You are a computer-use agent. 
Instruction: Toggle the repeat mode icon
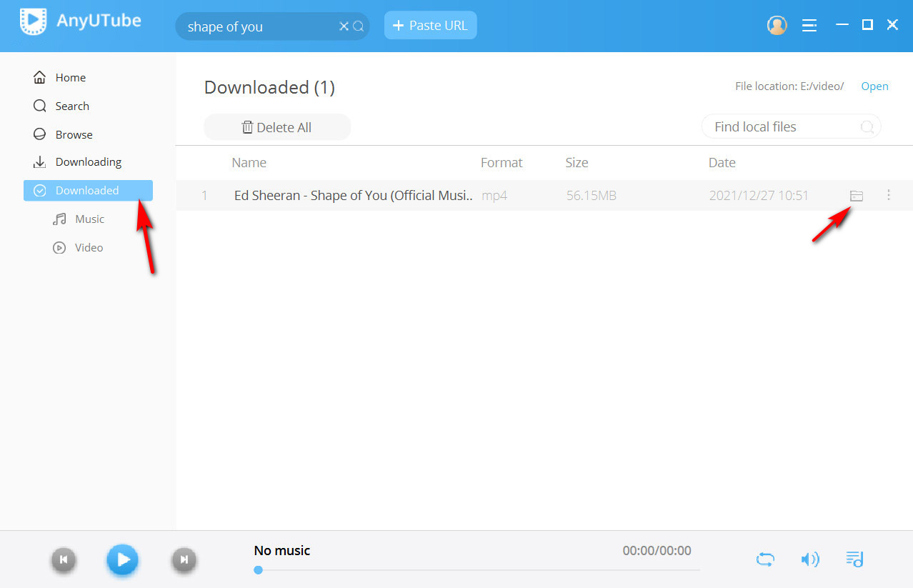click(765, 559)
